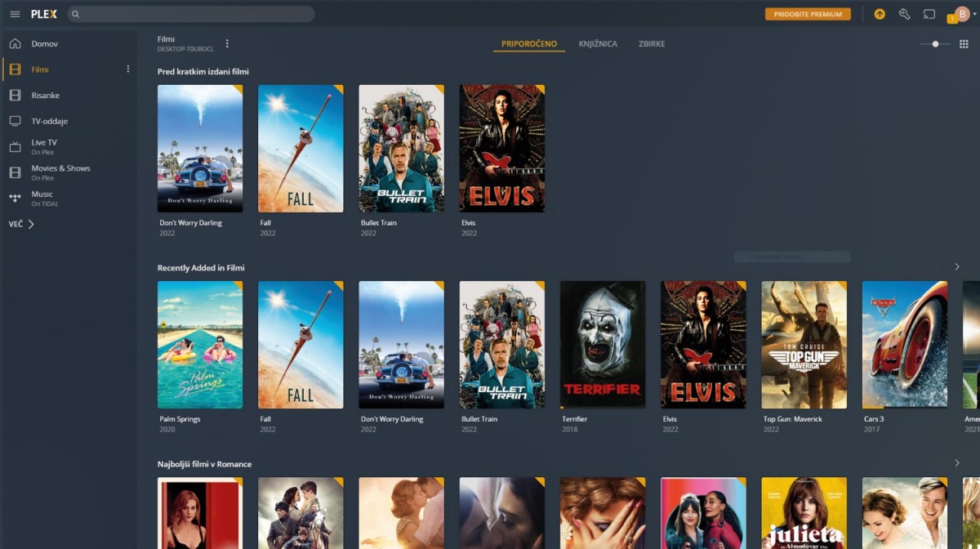Click Elvis poster in Recently Added

[703, 345]
